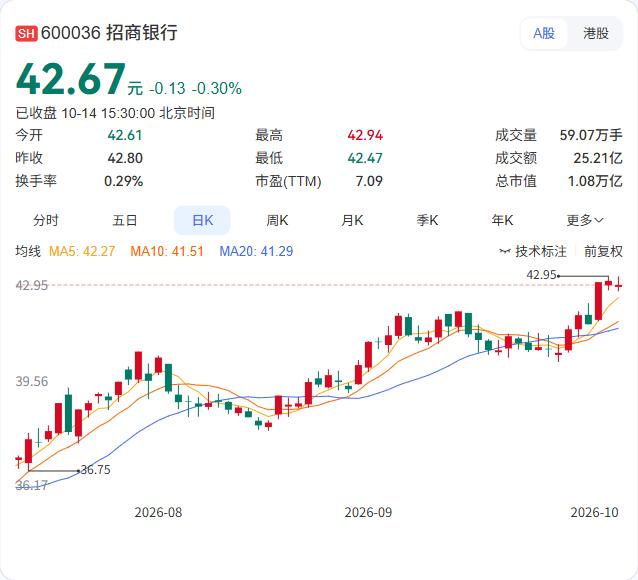Click the 昨收 value 42.80

[x=125, y=158]
